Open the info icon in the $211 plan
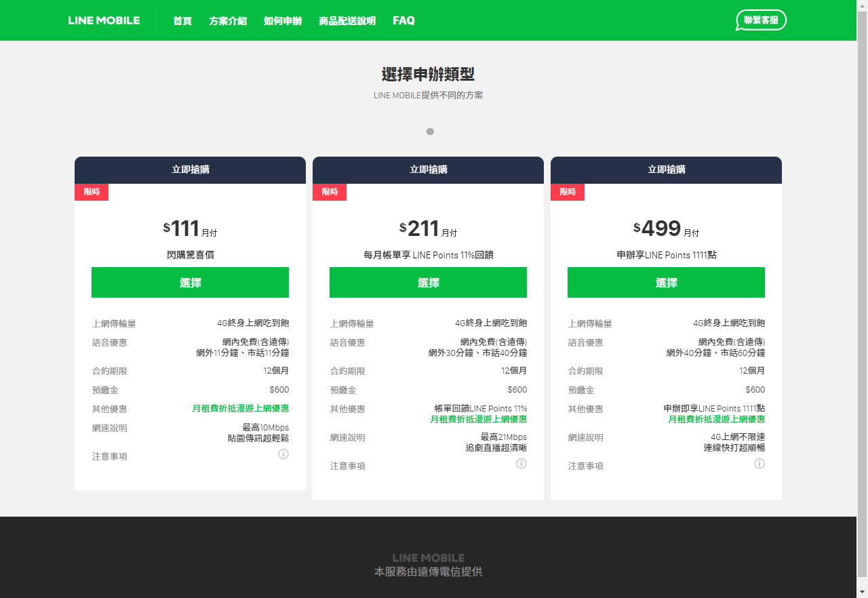The height and width of the screenshot is (598, 868). pyautogui.click(x=521, y=464)
